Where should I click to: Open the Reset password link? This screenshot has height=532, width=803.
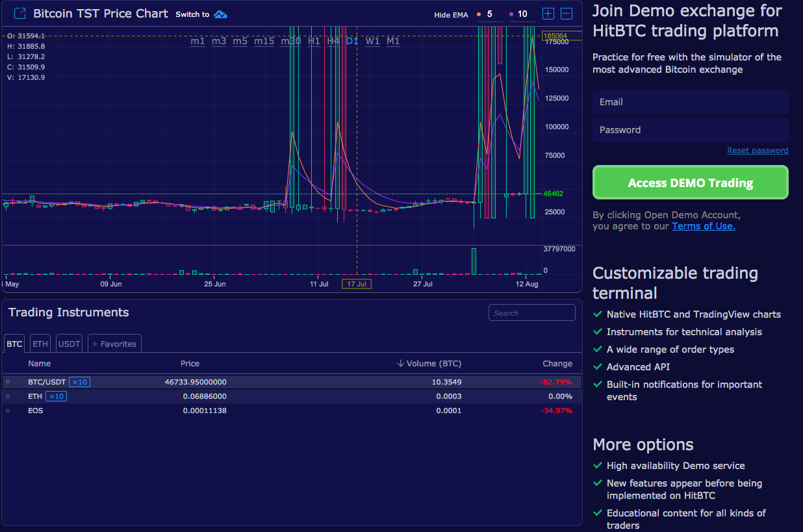758,151
